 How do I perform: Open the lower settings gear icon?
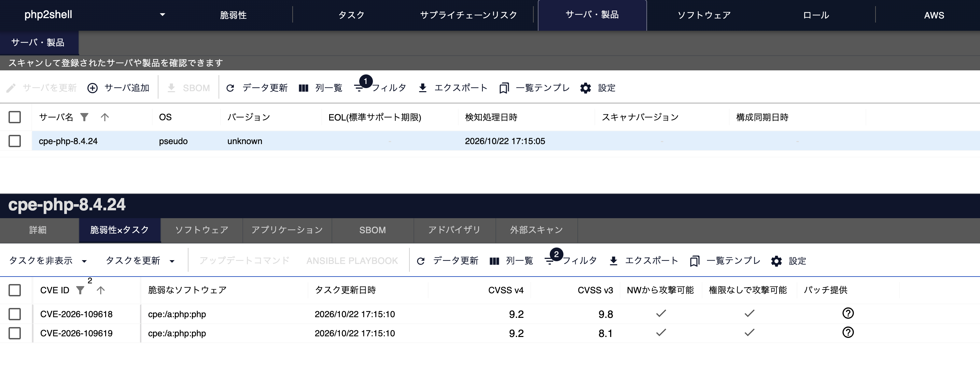(776, 261)
